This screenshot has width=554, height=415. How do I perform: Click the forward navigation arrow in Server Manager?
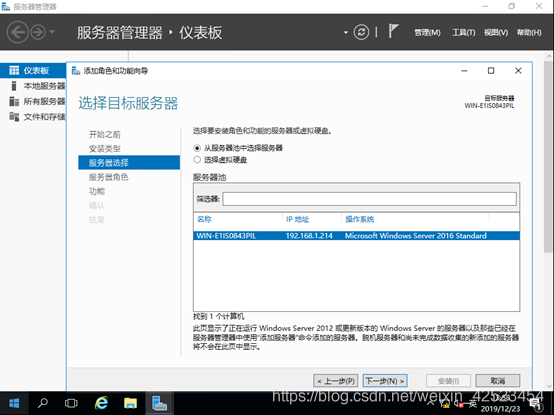[38, 32]
